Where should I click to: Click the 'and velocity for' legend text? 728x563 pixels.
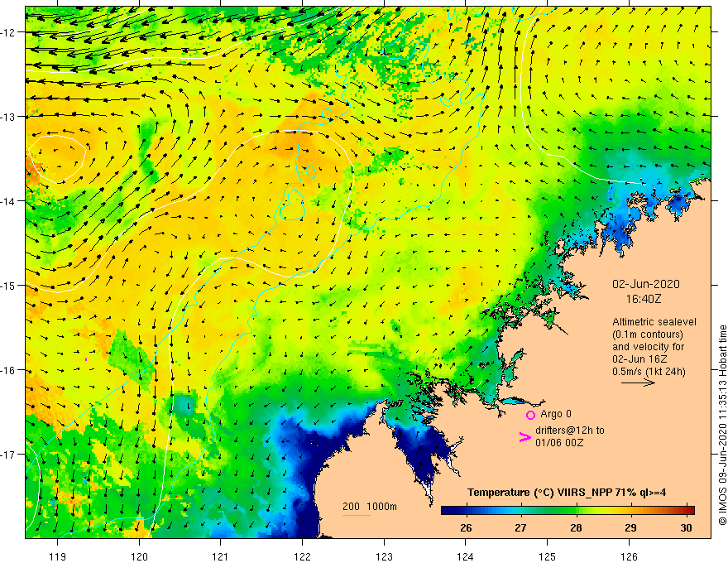(648, 347)
